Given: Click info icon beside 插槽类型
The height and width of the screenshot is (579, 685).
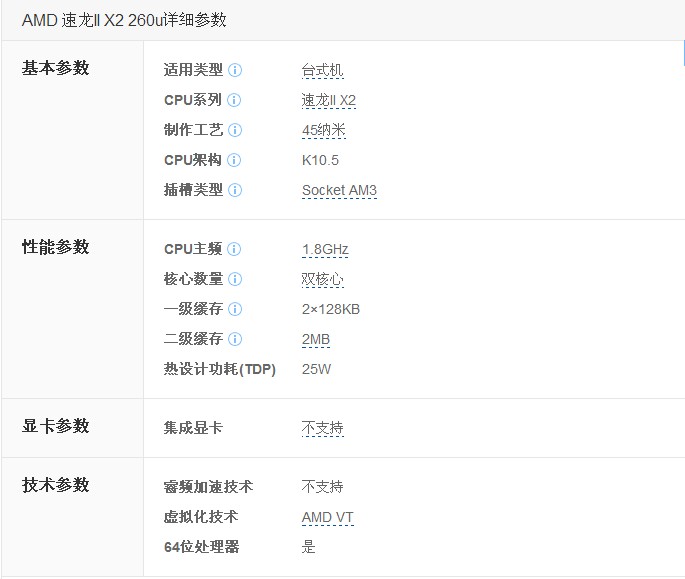Looking at the screenshot, I should (235, 190).
